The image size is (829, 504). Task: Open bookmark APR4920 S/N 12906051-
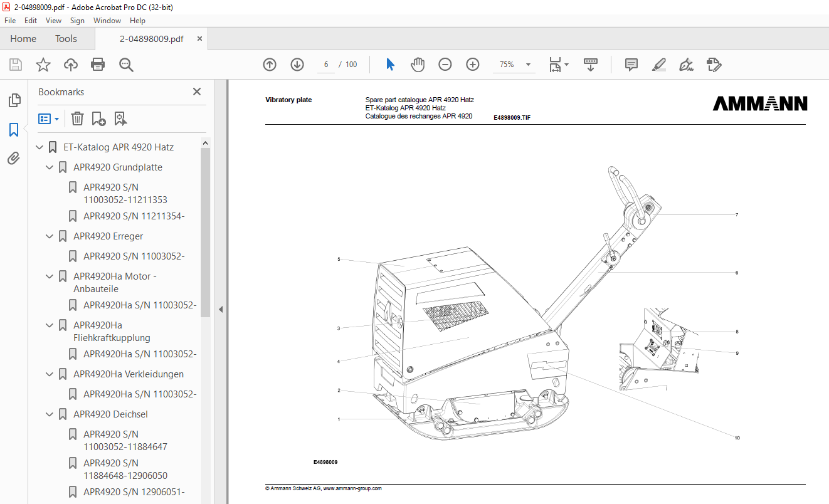134,492
